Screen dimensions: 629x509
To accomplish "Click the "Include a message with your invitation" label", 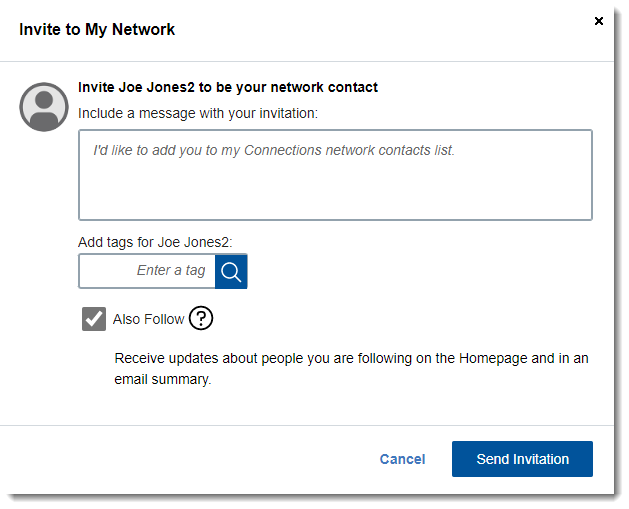I will 198,113.
